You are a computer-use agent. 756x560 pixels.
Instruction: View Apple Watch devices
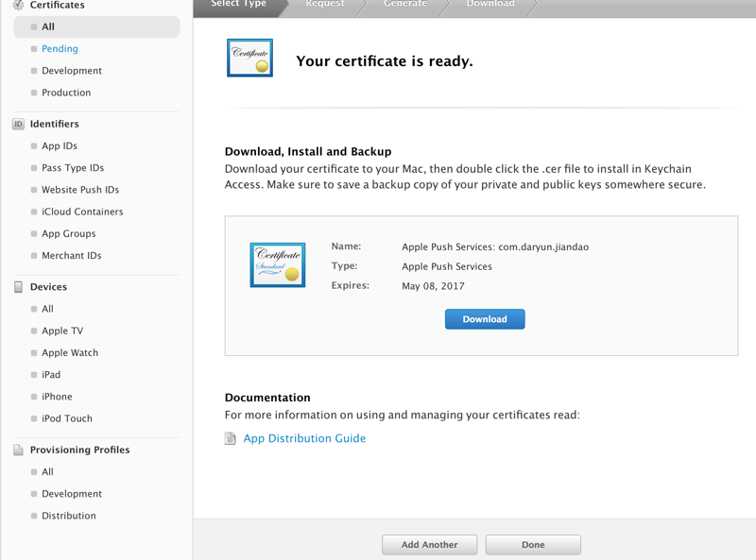click(70, 353)
